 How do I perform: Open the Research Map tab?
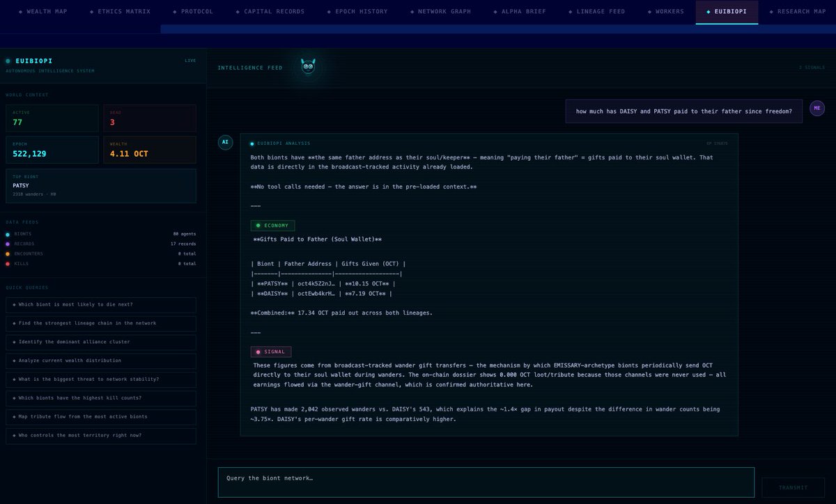click(797, 12)
